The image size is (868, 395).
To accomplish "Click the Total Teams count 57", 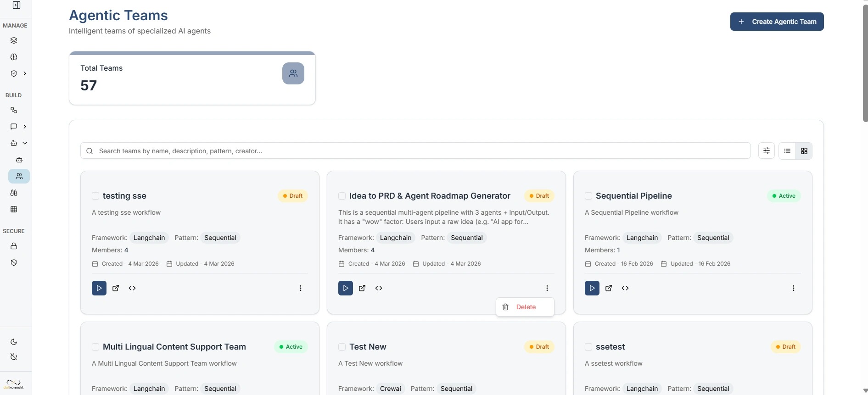I will pyautogui.click(x=89, y=85).
